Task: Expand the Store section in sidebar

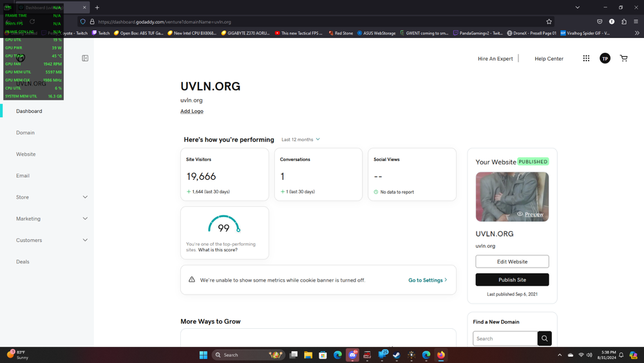Action: [x=85, y=197]
